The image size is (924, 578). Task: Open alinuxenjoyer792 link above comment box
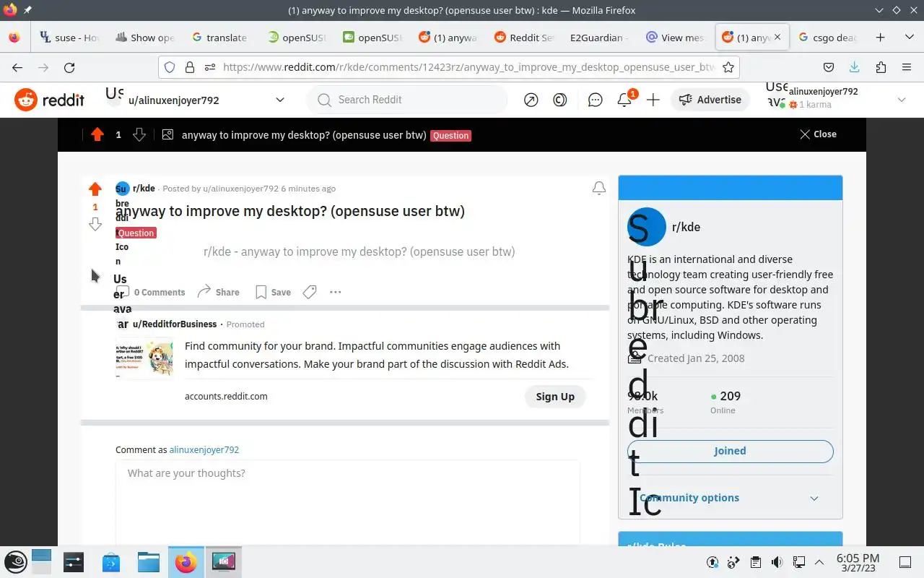coord(204,449)
